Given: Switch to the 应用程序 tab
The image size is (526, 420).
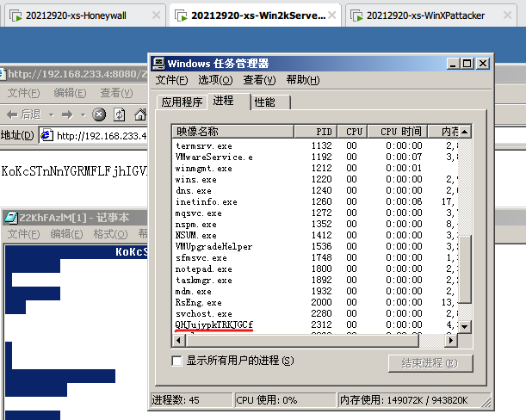Looking at the screenshot, I should click(x=182, y=102).
